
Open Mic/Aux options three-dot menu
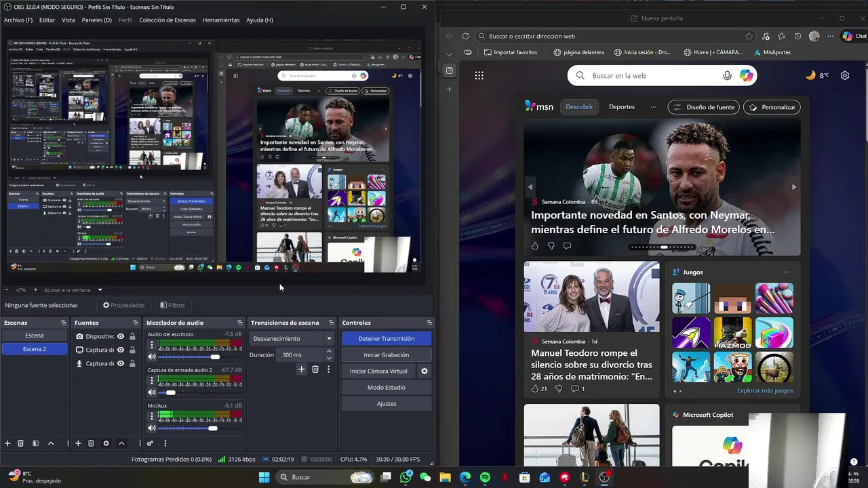coord(152,416)
